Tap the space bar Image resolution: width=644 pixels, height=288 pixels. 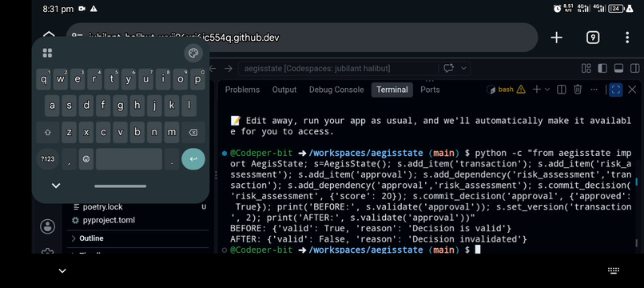tap(129, 159)
